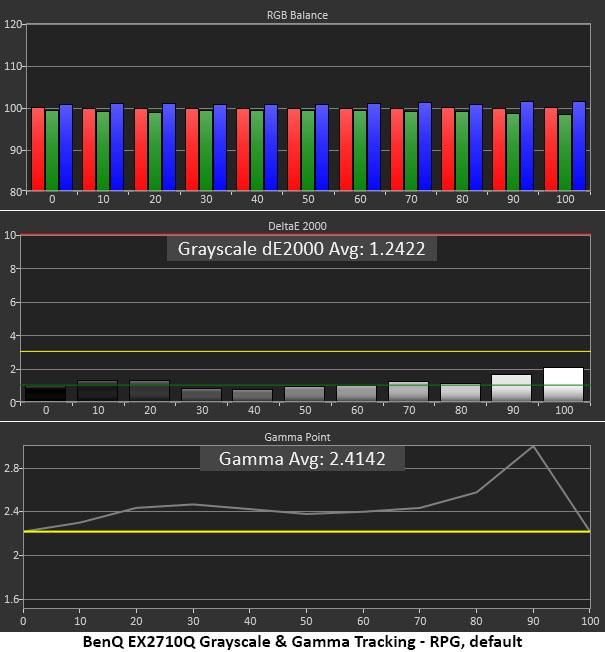Click the x-axis label 80 in DeltaE chart

click(461, 410)
